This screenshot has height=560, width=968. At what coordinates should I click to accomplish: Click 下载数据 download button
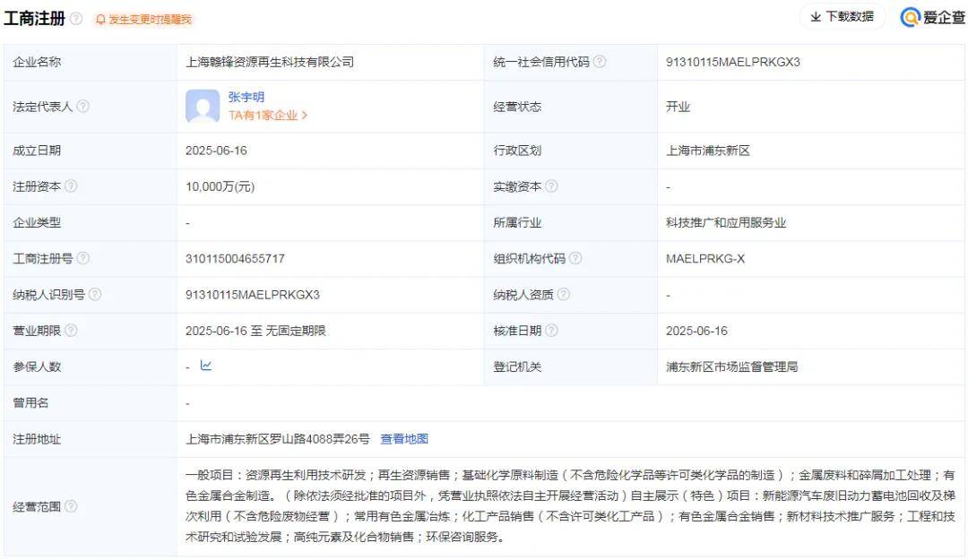point(843,17)
